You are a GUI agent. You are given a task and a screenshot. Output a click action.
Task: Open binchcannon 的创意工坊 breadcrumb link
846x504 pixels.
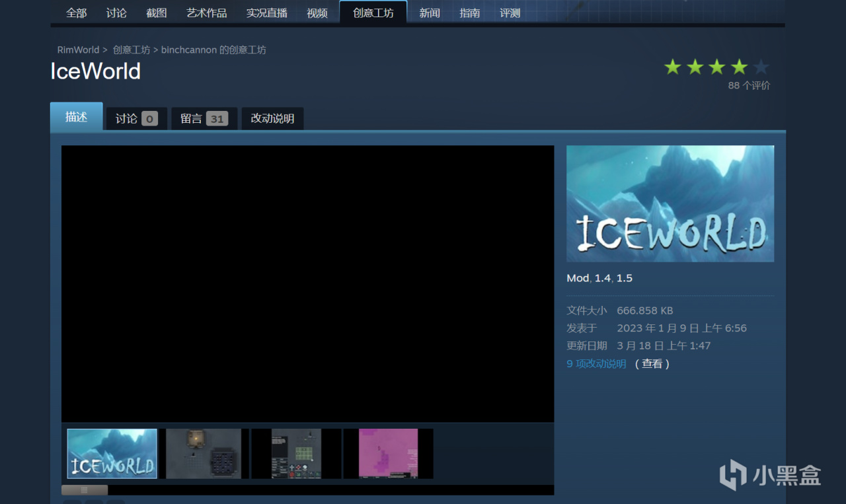[x=213, y=50]
